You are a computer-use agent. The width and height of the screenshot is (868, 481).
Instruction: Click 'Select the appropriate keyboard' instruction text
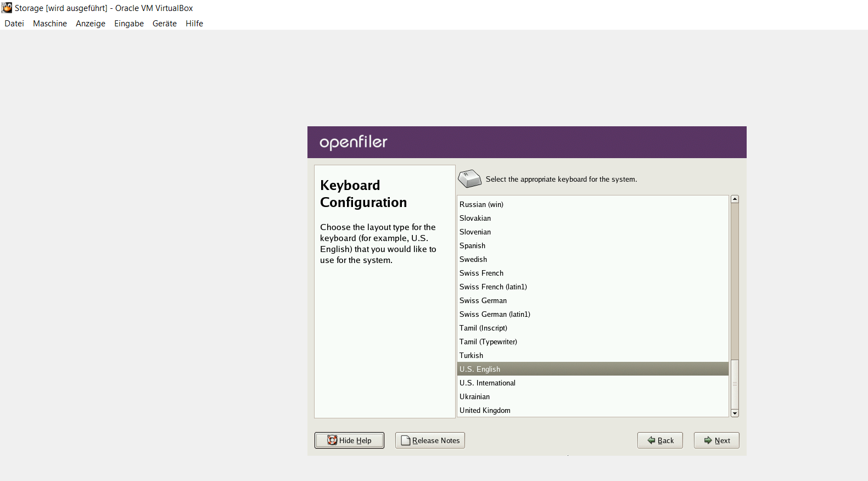pyautogui.click(x=561, y=179)
